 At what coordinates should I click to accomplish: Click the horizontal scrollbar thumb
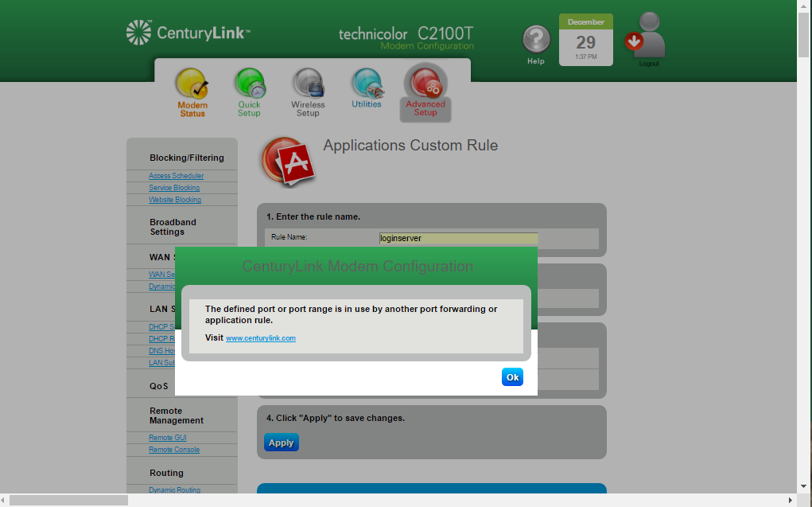point(68,501)
